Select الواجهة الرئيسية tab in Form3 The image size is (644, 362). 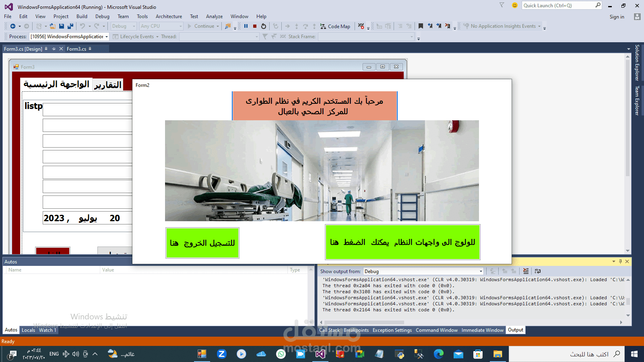coord(56,84)
